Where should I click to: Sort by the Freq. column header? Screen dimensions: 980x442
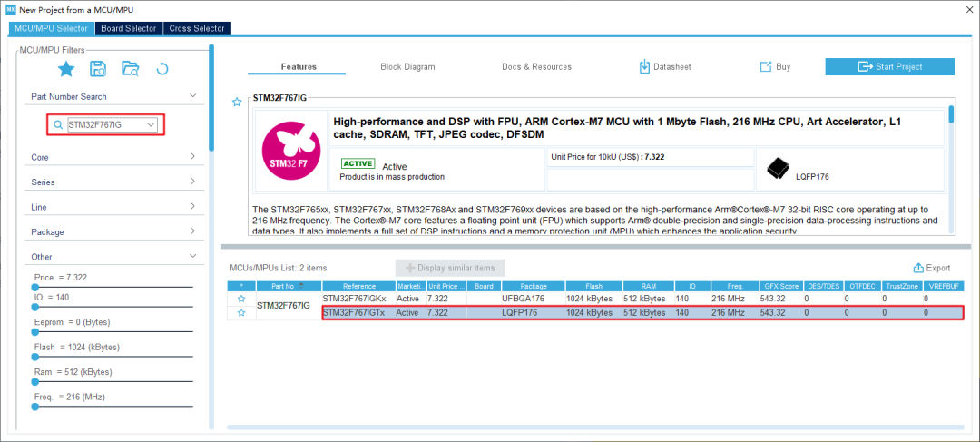tap(734, 286)
